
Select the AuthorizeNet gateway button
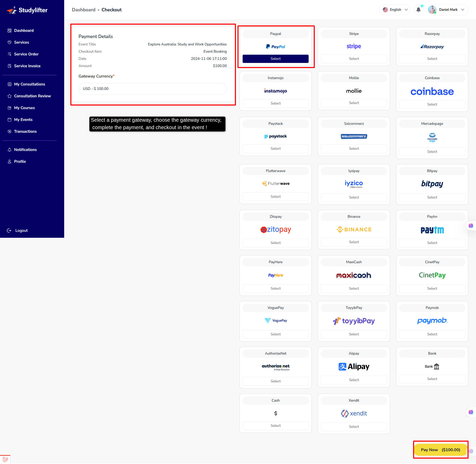click(275, 381)
